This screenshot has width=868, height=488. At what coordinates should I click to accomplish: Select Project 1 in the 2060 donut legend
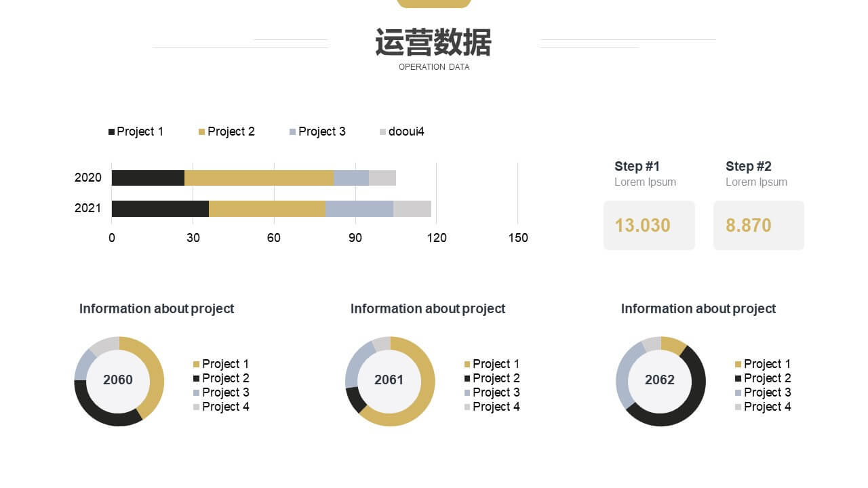225,364
